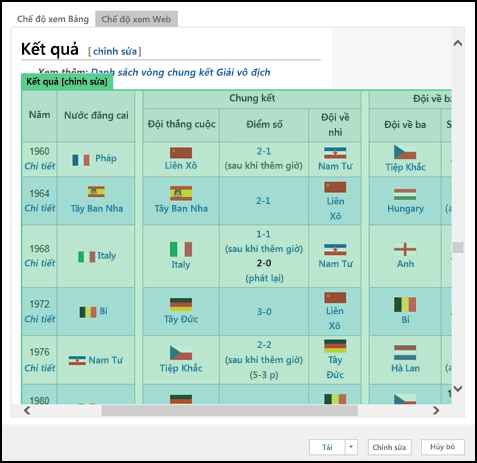Click the Nước đăng cai column header

pyautogui.click(x=96, y=115)
